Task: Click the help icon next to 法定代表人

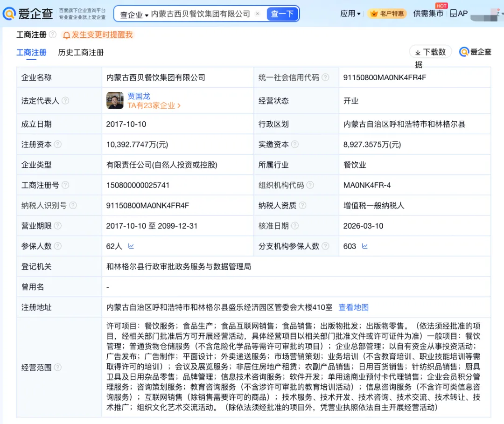Action: point(65,101)
